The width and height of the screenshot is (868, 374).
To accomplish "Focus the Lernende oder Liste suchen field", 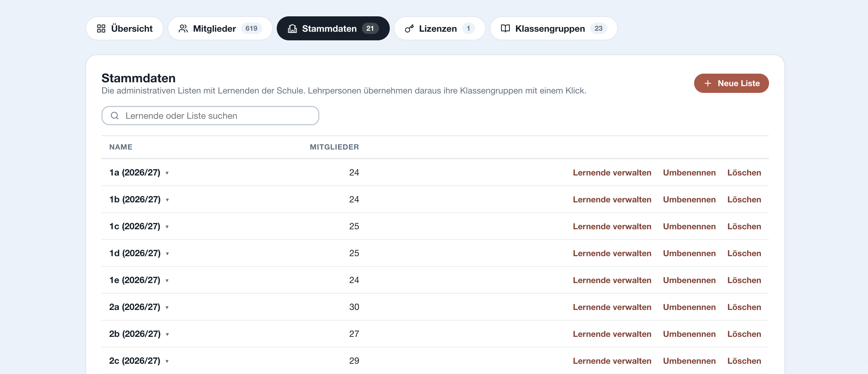I will (x=210, y=116).
